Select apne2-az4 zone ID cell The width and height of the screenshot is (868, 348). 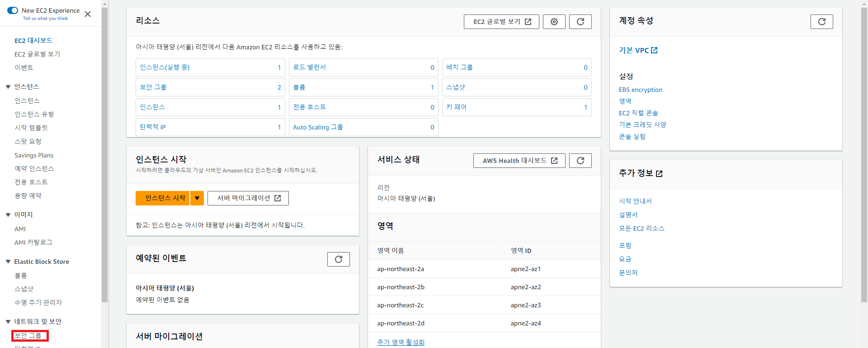pyautogui.click(x=526, y=323)
